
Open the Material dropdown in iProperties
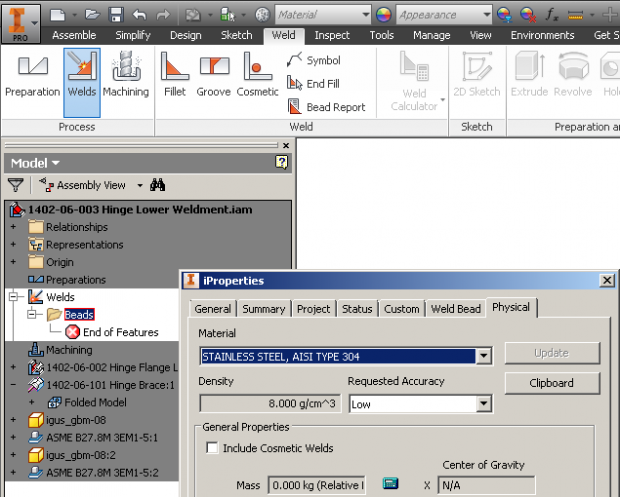(484, 356)
